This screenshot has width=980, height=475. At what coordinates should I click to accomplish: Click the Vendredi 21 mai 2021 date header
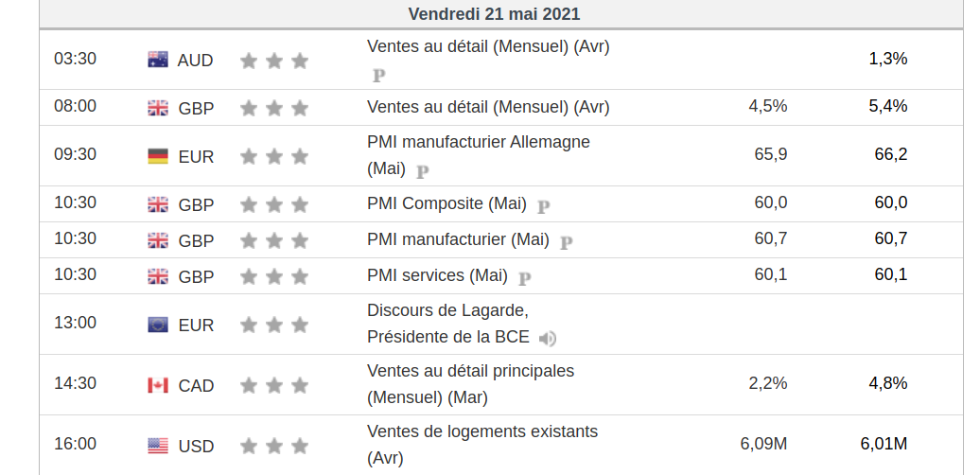[494, 13]
